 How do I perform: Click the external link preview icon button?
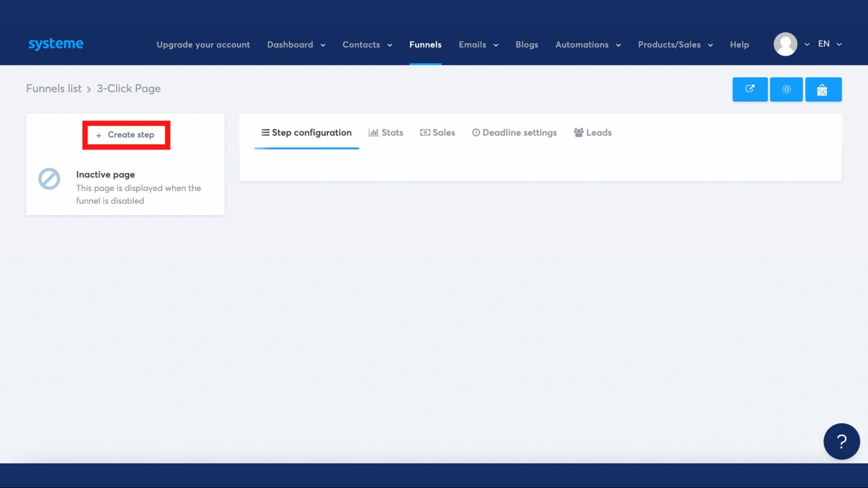pos(749,89)
